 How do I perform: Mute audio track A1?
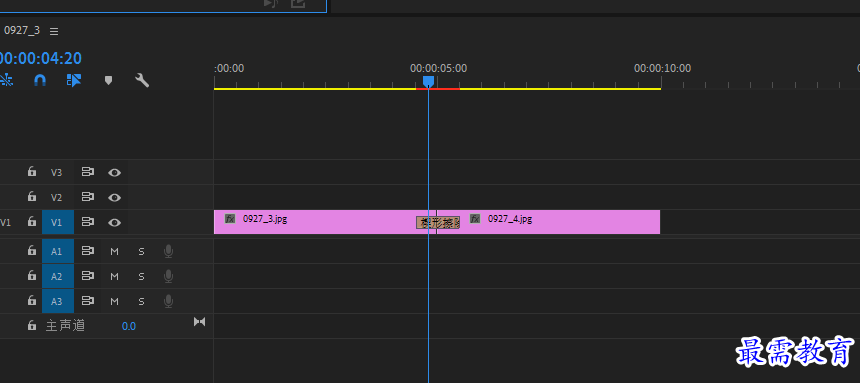[x=114, y=251]
